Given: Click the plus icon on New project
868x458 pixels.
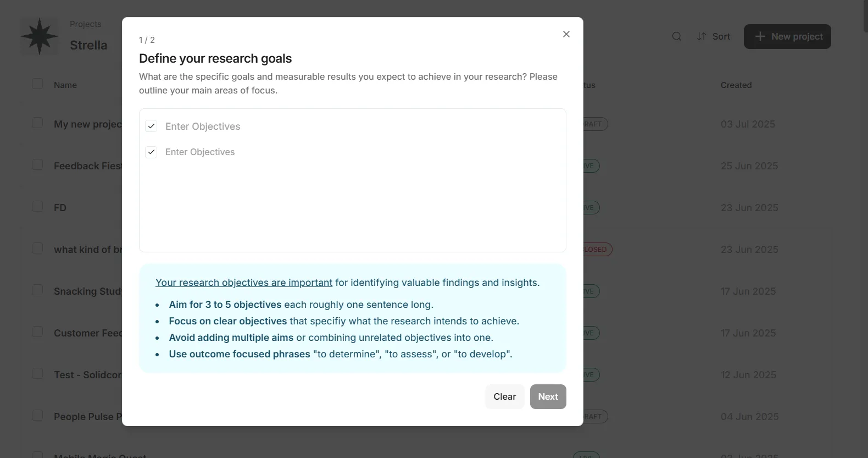Looking at the screenshot, I should click(x=760, y=36).
